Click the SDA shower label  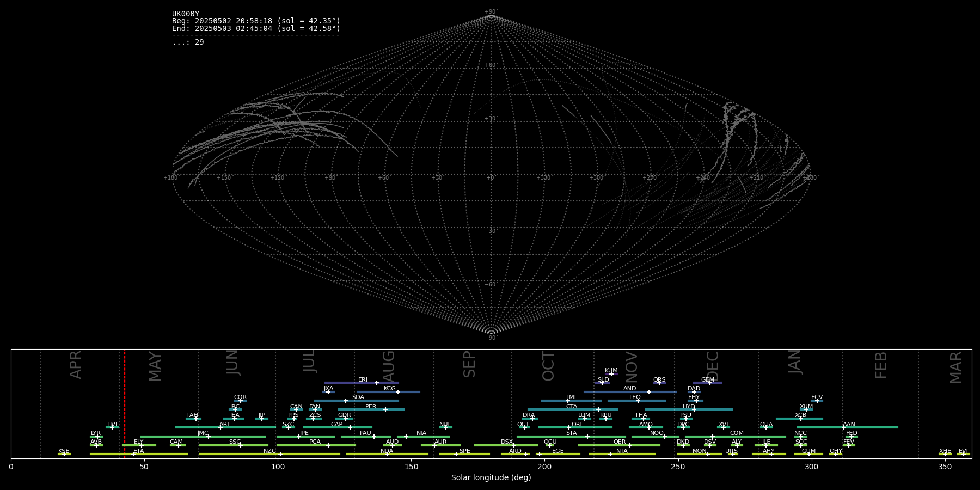tap(358, 397)
